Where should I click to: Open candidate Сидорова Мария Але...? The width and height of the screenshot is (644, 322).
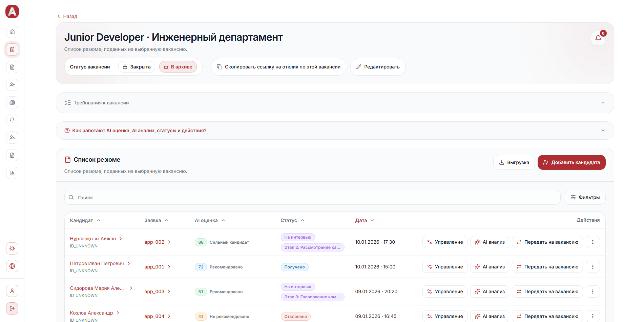pyautogui.click(x=101, y=288)
